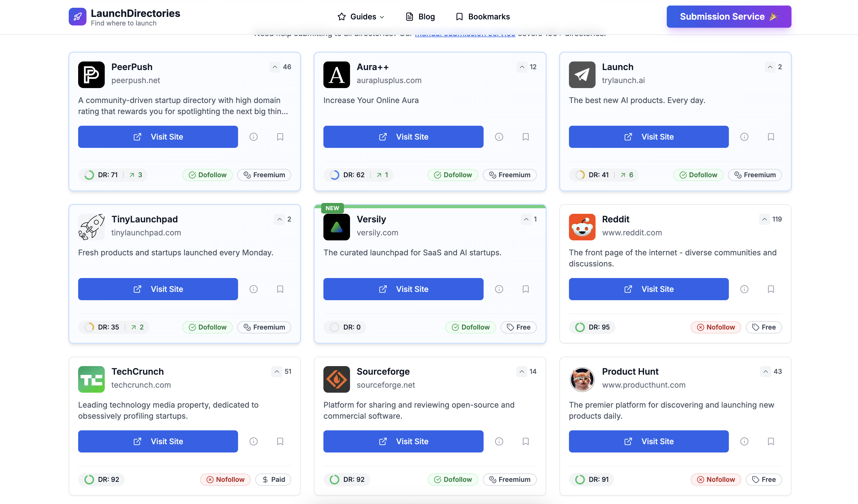Screen dimensions: 858x504
Task: Click the info icon on Reddit card
Action: point(744,289)
